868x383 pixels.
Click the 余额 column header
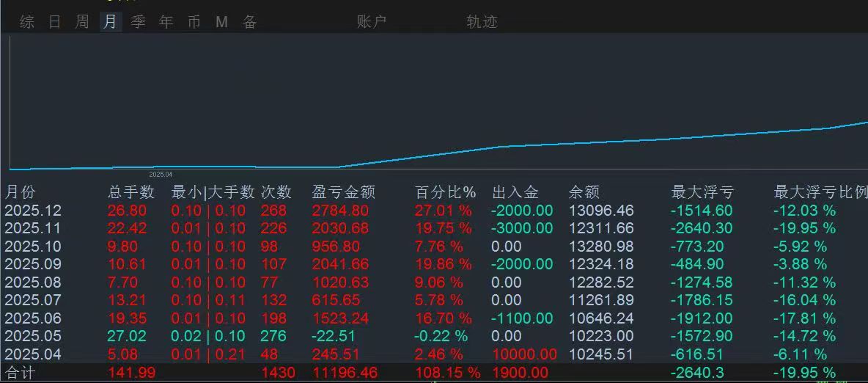click(x=584, y=192)
